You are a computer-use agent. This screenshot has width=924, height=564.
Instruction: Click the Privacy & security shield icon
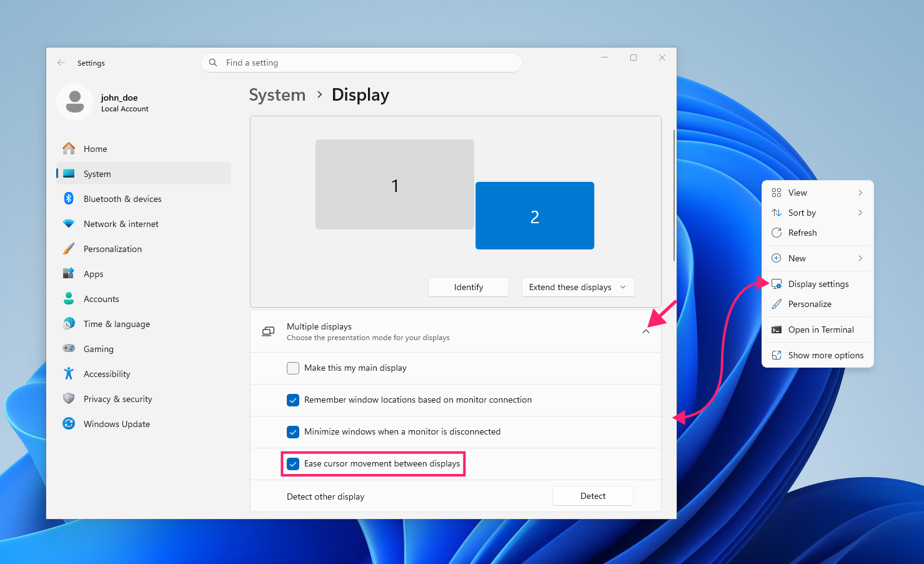[69, 399]
